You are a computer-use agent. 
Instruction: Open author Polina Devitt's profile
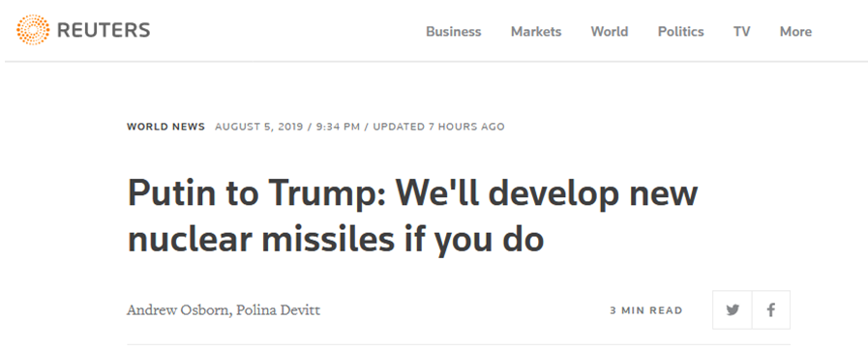[279, 310]
